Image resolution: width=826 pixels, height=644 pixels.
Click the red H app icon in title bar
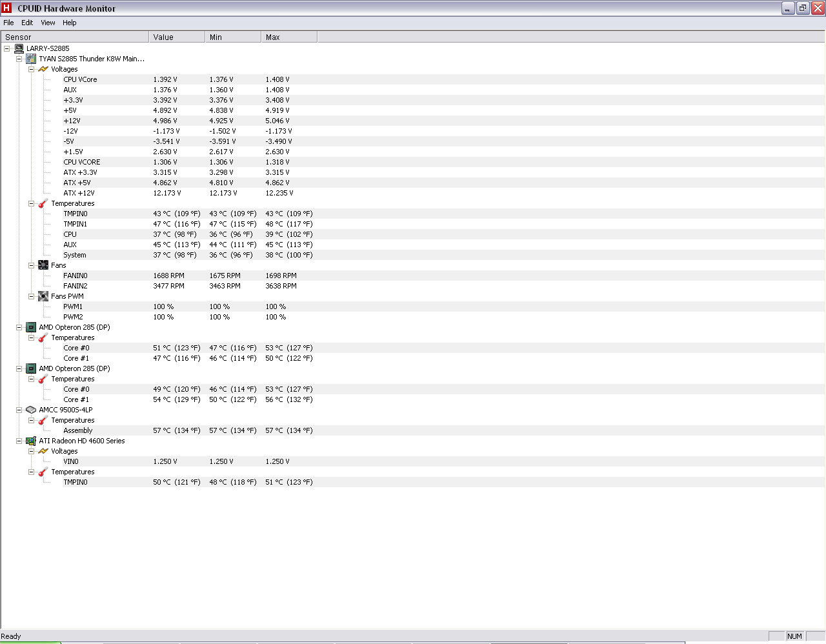point(6,8)
